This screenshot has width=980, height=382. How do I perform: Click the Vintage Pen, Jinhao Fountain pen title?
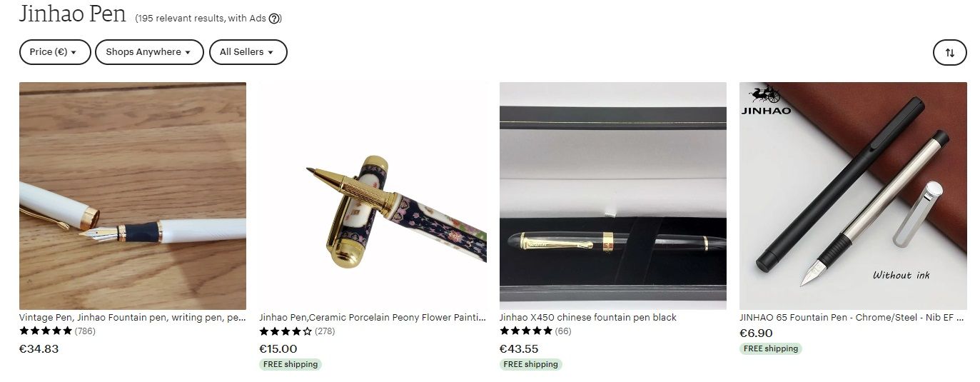pos(133,317)
